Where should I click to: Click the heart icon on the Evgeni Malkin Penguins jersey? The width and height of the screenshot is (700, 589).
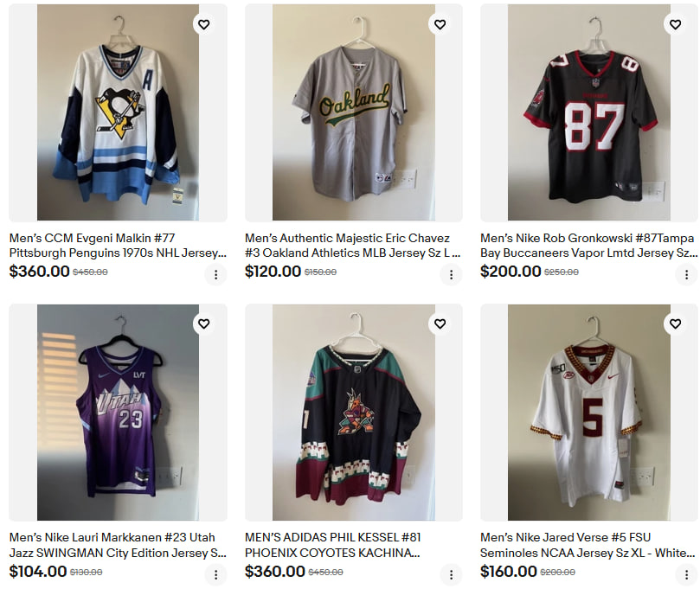[204, 24]
